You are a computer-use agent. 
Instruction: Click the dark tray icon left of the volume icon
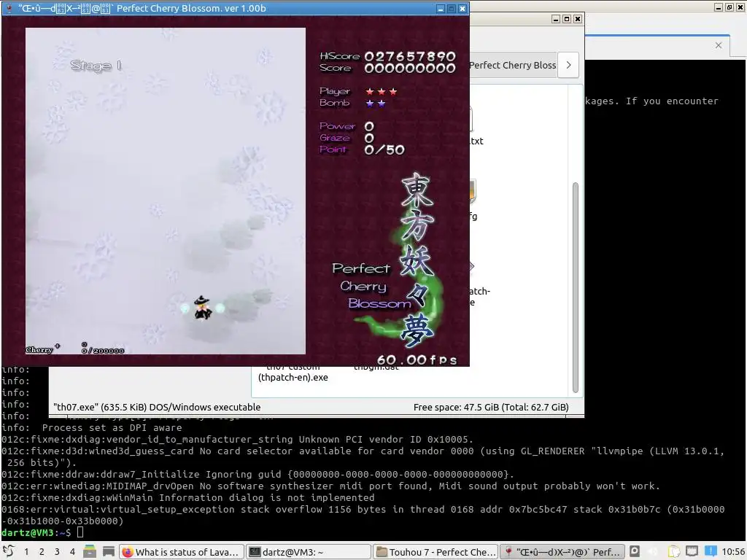(635, 551)
